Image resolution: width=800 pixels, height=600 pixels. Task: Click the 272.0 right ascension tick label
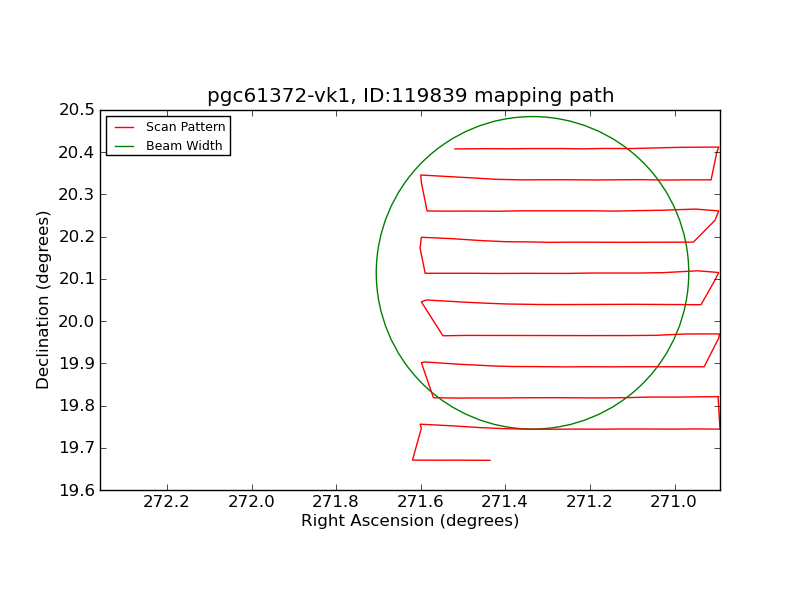pos(251,502)
